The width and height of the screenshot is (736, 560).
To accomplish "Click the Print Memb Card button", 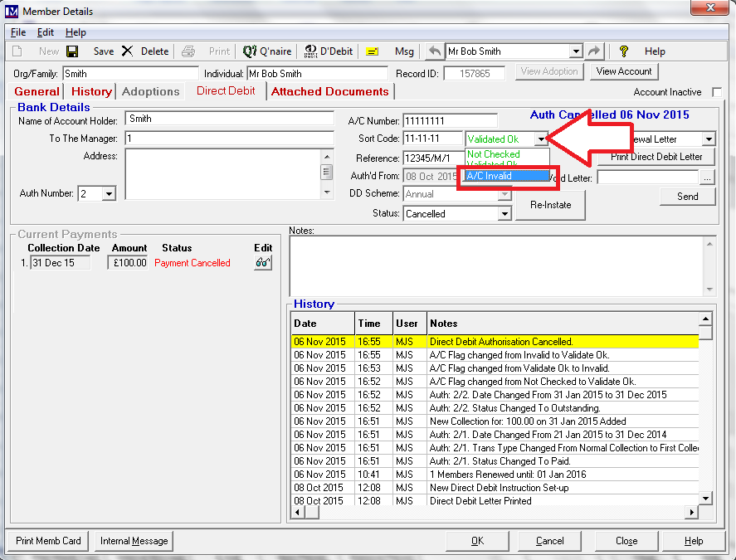I will point(48,541).
